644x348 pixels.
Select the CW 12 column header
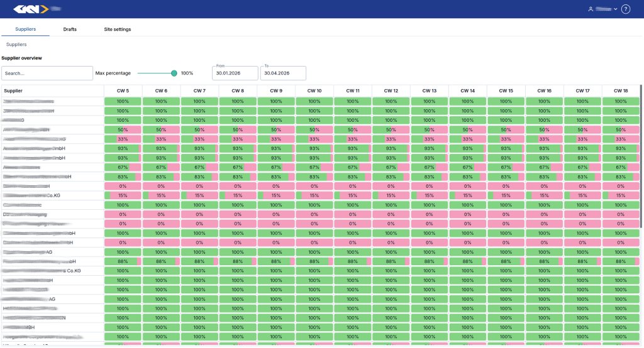coord(391,90)
